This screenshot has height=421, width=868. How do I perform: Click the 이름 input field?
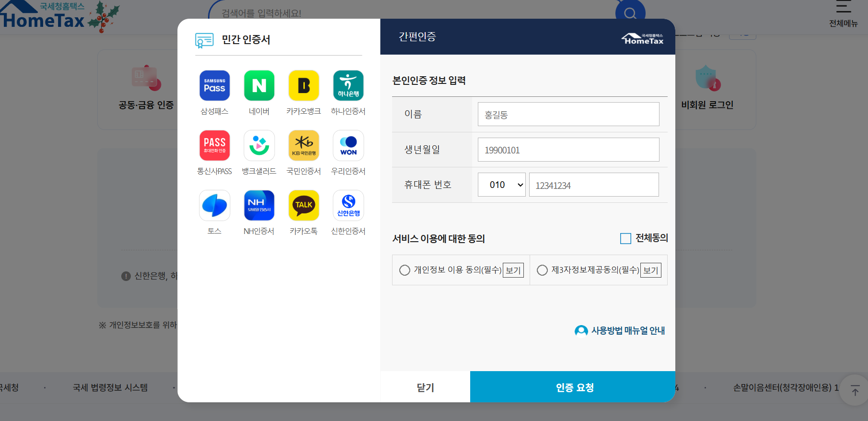click(x=568, y=114)
